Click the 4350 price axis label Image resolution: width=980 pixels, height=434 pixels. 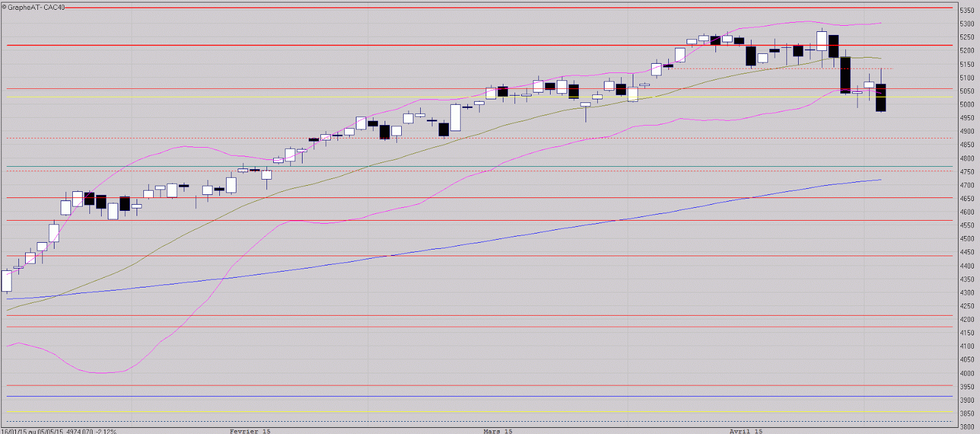click(x=967, y=279)
